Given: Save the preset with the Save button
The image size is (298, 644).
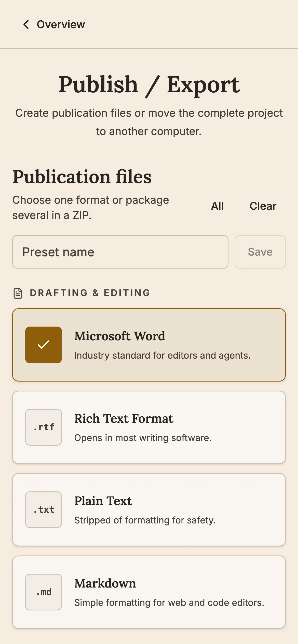Looking at the screenshot, I should point(260,252).
